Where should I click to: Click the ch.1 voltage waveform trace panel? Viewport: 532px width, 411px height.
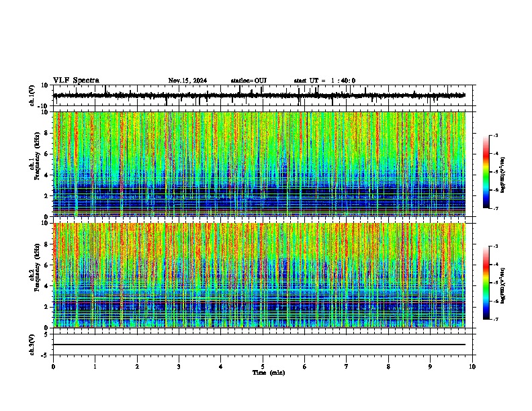coord(263,95)
